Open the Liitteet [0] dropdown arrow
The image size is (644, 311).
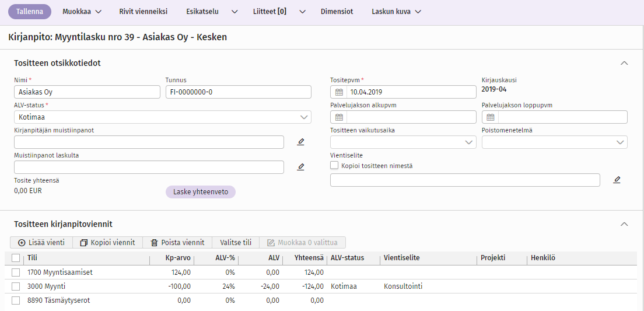tap(302, 12)
